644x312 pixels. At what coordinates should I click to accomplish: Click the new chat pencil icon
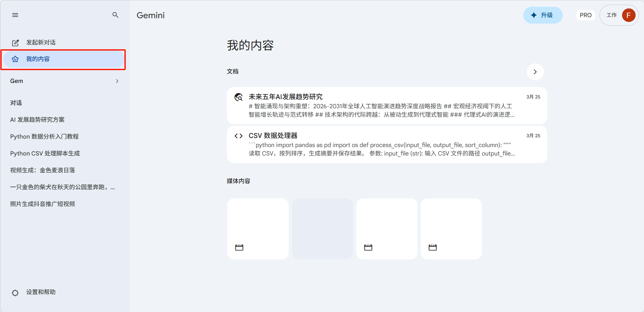pyautogui.click(x=16, y=43)
